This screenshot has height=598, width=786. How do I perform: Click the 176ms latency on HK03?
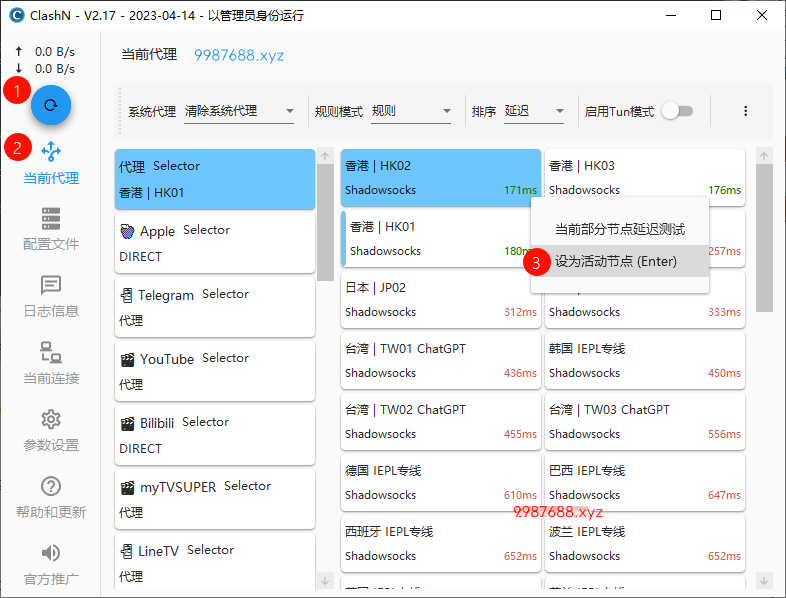coord(724,190)
